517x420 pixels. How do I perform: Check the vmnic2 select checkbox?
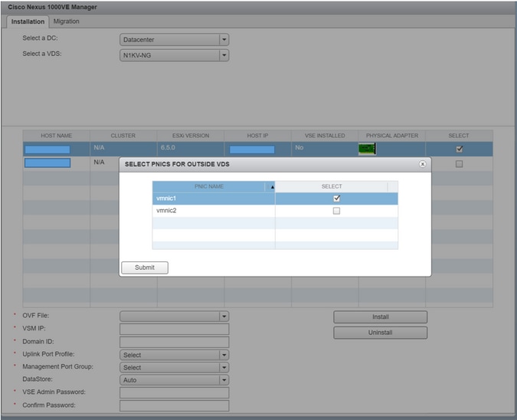point(336,211)
